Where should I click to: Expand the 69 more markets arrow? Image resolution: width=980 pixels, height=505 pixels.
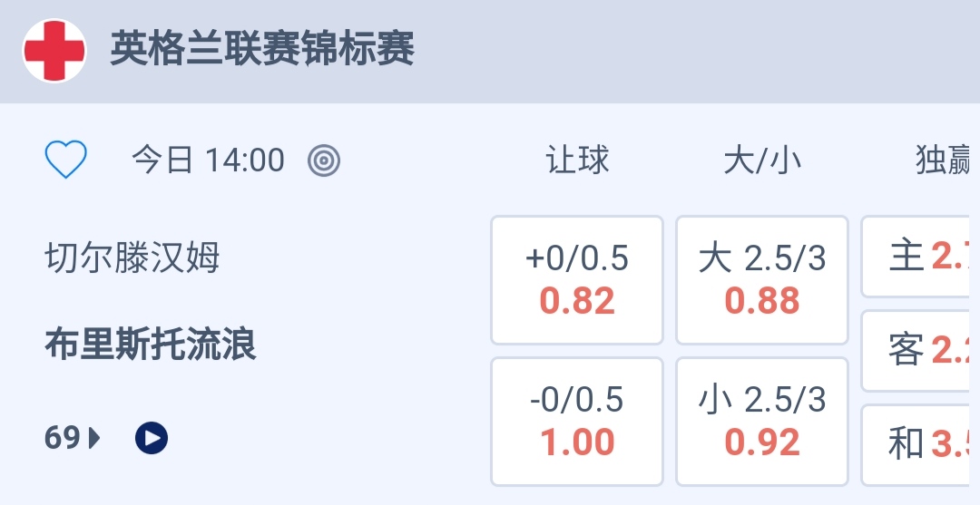pos(94,439)
